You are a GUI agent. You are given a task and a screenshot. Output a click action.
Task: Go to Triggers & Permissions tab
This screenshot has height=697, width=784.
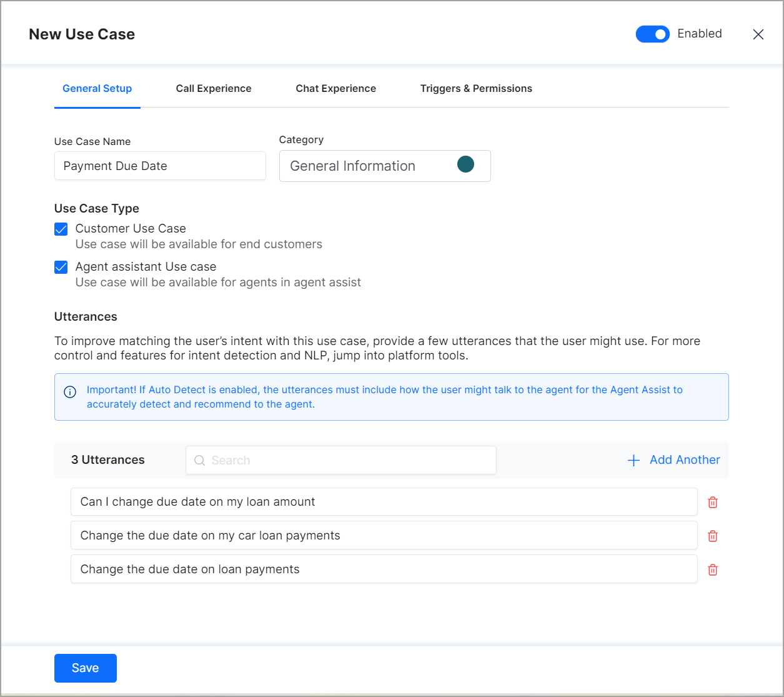(x=476, y=89)
